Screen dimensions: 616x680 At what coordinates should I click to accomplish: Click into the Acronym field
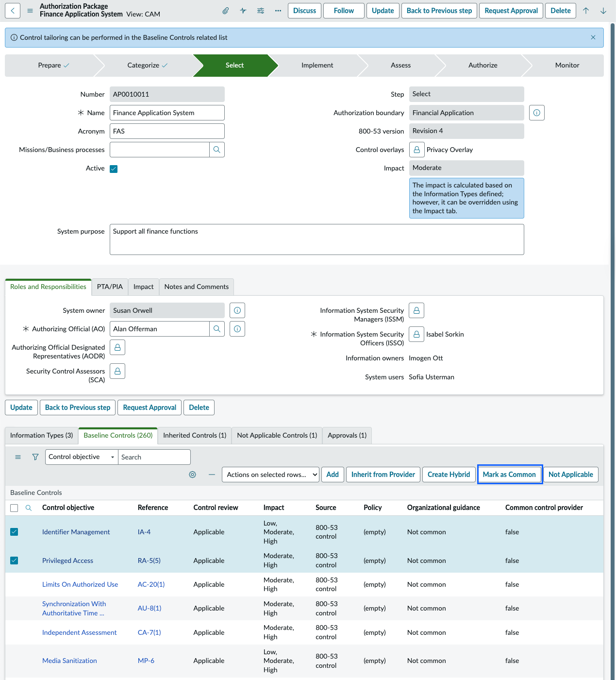tap(167, 131)
